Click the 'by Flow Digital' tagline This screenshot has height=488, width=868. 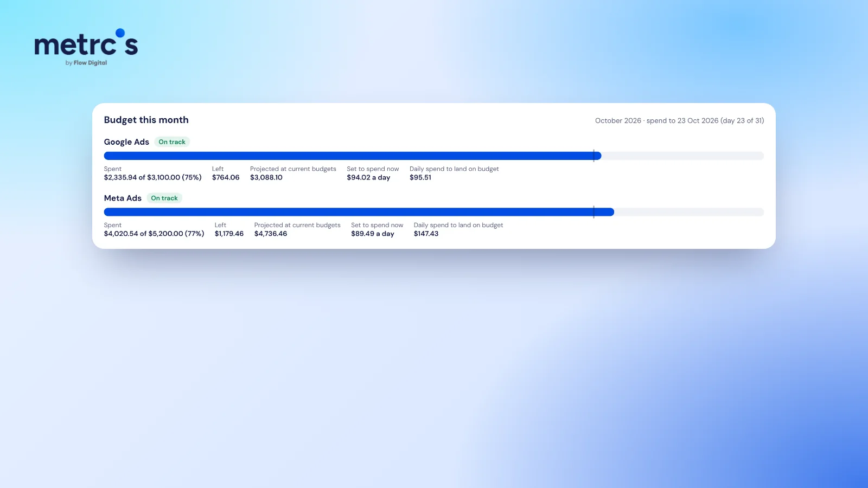(x=86, y=63)
